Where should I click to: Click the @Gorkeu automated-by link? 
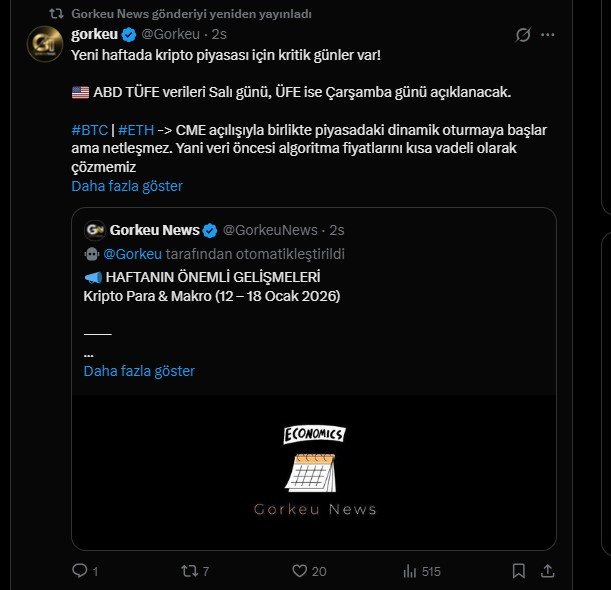pyautogui.click(x=132, y=254)
